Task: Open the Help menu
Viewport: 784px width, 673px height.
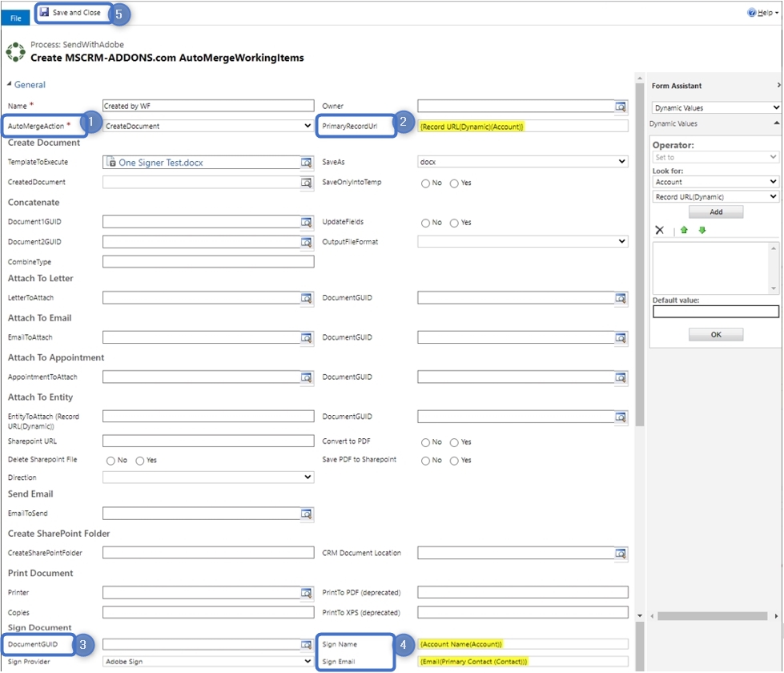Action: [x=763, y=13]
